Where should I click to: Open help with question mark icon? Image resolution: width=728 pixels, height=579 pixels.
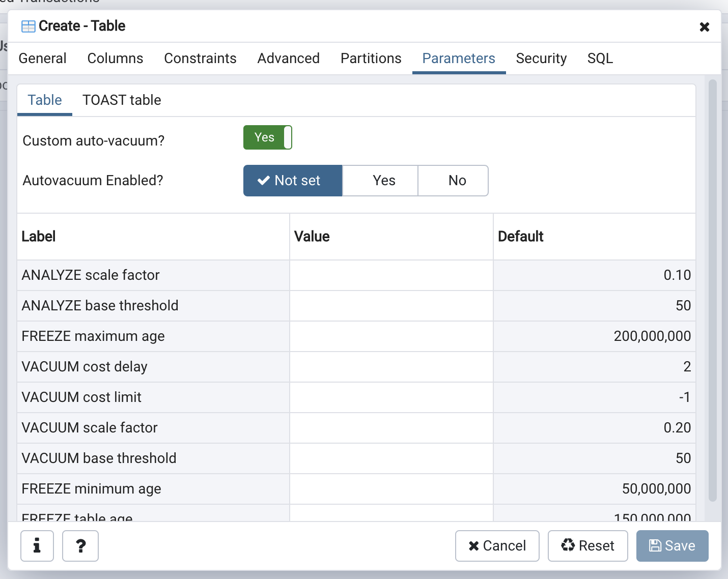coord(80,546)
